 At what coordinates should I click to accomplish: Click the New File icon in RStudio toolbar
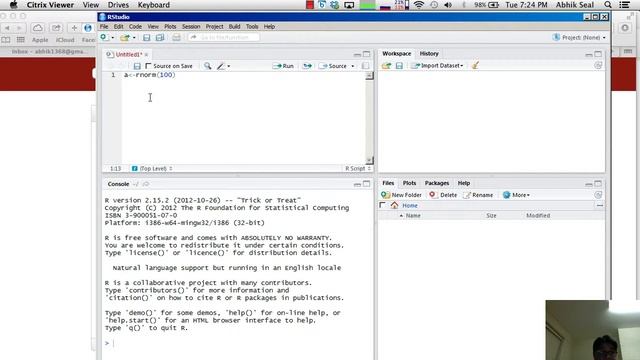[x=104, y=38]
